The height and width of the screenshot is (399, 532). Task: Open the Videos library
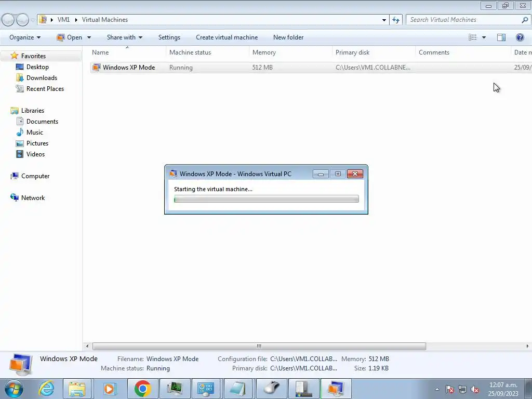coord(35,154)
